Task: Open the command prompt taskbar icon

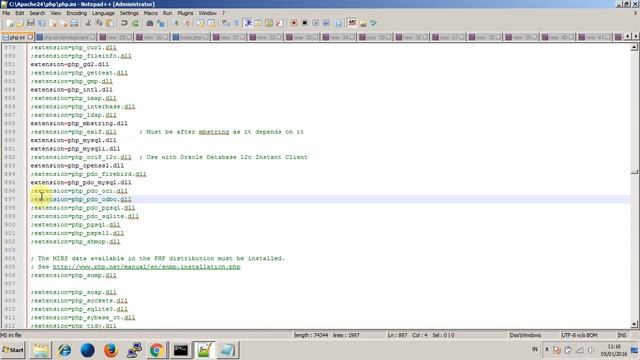Action: point(180,350)
